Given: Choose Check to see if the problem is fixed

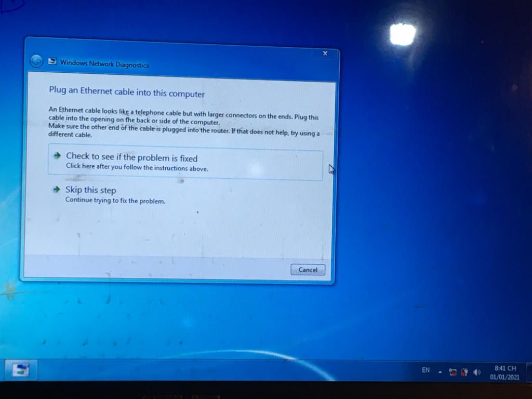Looking at the screenshot, I should point(185,162).
